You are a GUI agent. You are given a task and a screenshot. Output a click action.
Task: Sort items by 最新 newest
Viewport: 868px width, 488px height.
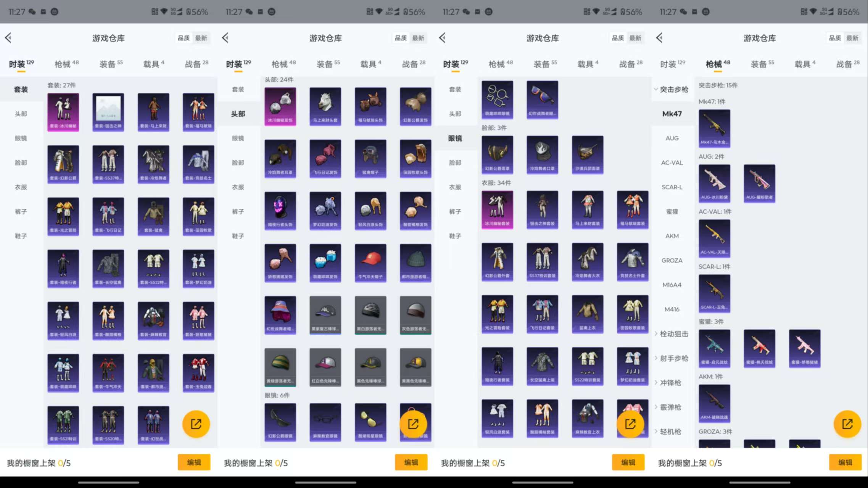click(201, 38)
